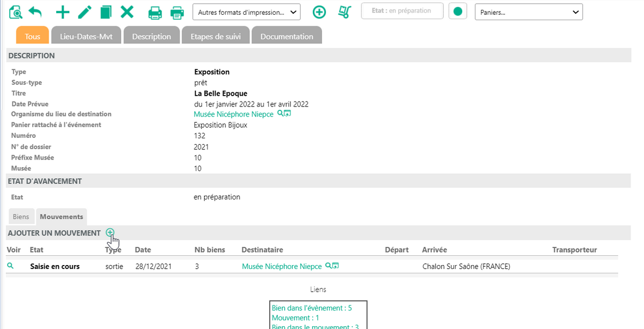Click the search record magnifier icon

tap(16, 12)
